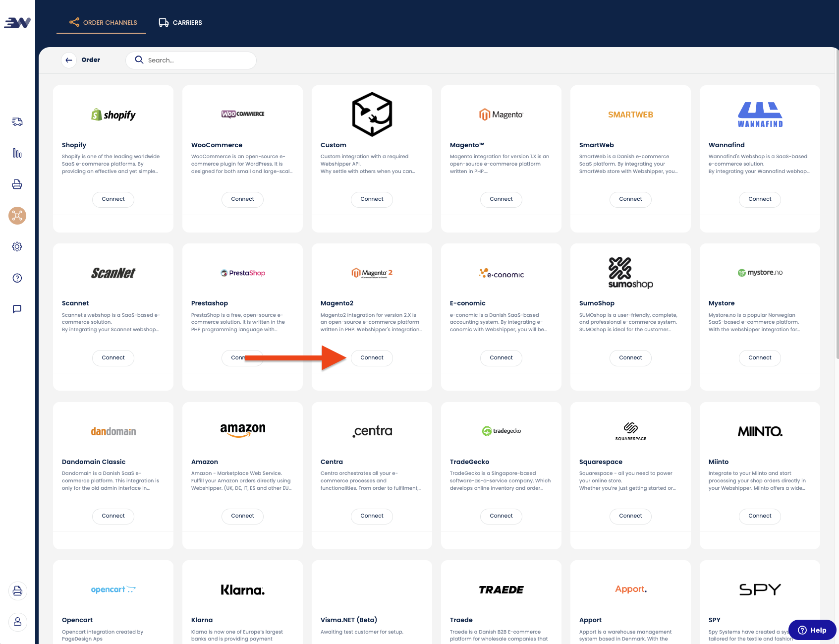The width and height of the screenshot is (839, 644).
Task: Select the Visma.NET (Beta) card title
Action: [348, 620]
